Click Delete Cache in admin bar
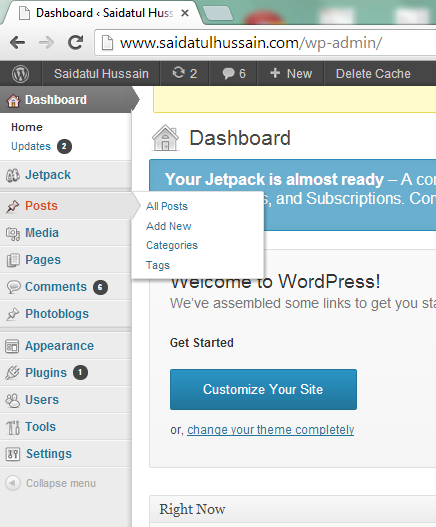 tap(373, 73)
